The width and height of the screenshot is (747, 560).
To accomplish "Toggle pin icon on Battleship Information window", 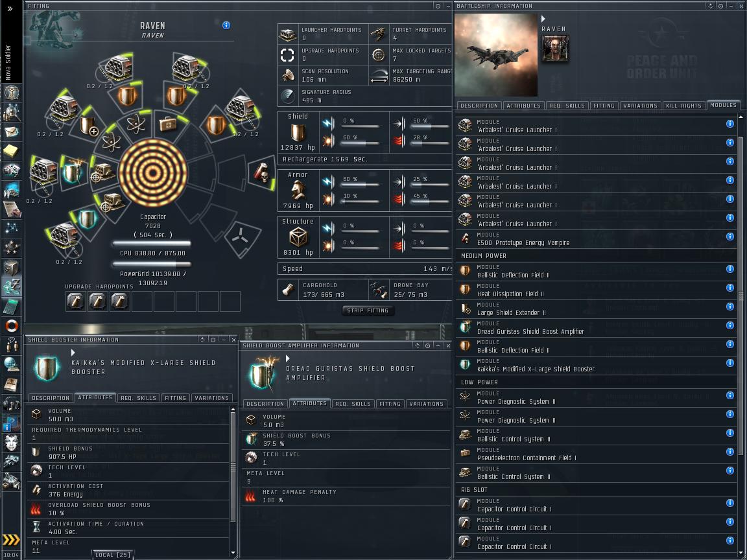I will (720, 6).
